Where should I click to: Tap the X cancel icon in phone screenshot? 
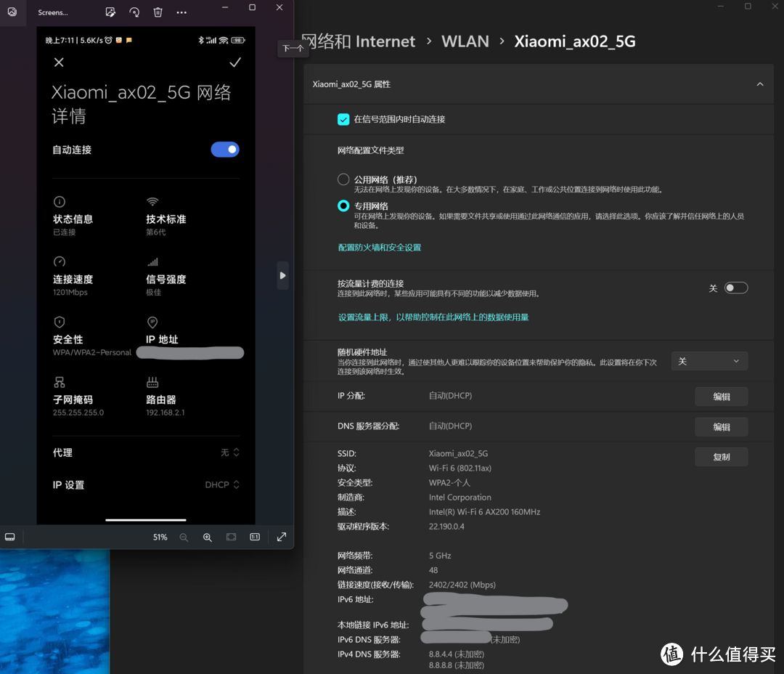59,62
